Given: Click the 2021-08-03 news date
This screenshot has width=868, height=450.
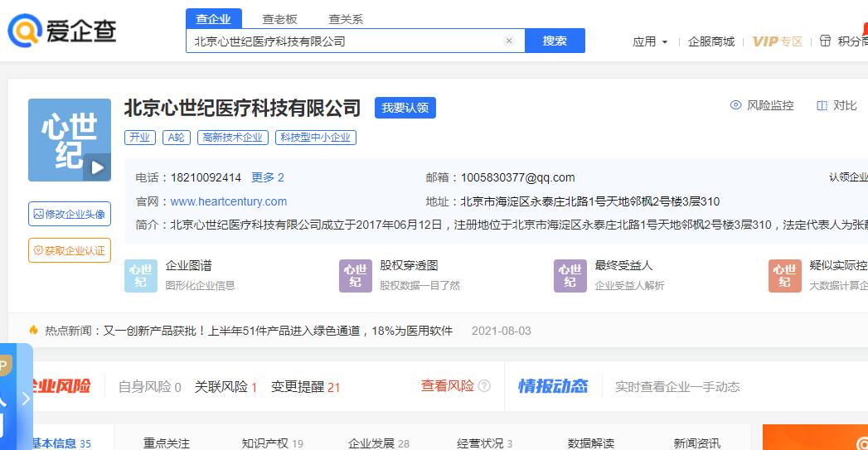Looking at the screenshot, I should point(501,331).
